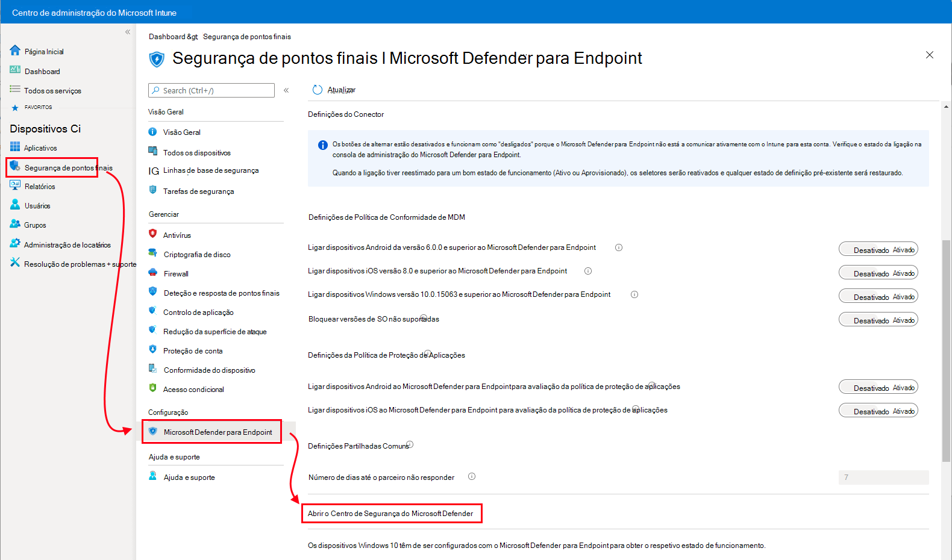Click the Deteção e resposta icon
The image size is (952, 560).
click(152, 291)
